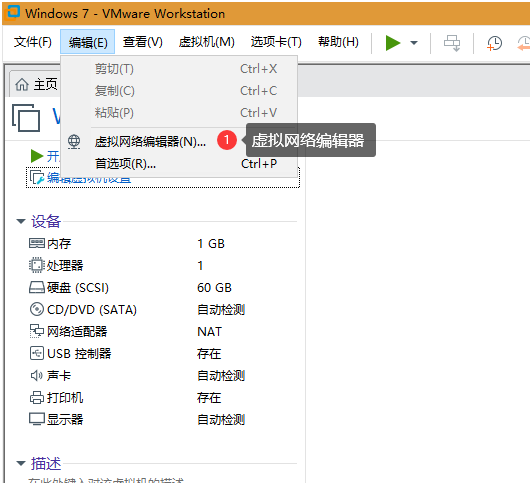
Task: Click the virtual machine icon in header
Action: (26, 118)
